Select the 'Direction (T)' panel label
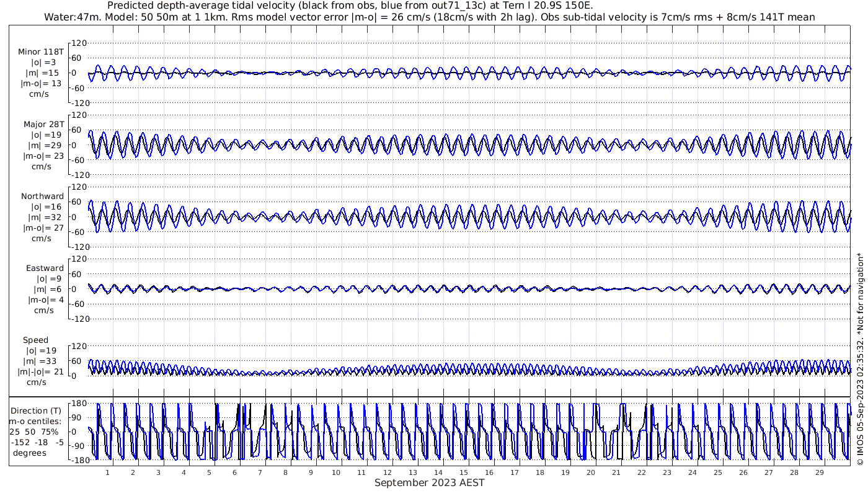This screenshot has width=868, height=496. (x=37, y=410)
